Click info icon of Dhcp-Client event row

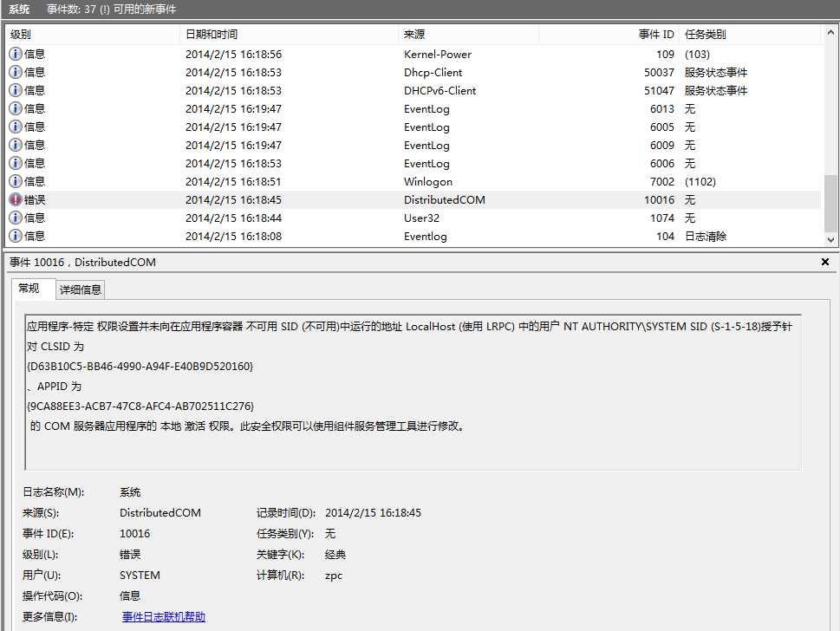[x=16, y=72]
